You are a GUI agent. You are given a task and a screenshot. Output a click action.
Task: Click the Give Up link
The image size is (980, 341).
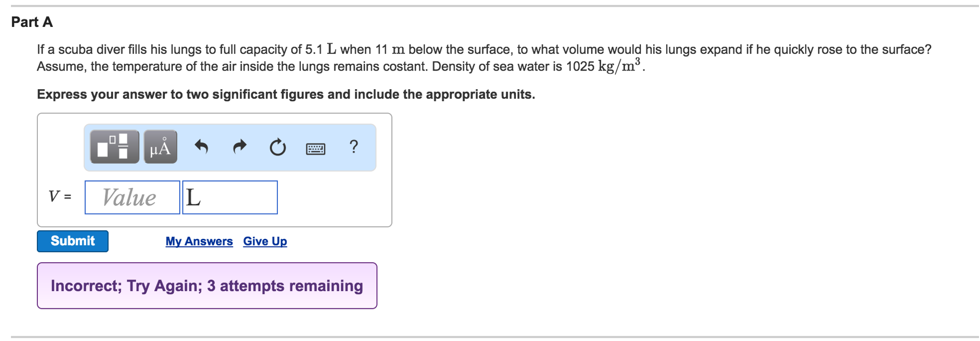[264, 241]
